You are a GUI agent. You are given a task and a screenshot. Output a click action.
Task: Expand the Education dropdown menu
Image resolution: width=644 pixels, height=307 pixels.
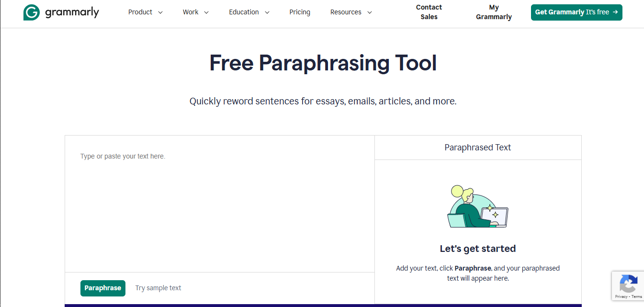point(249,12)
